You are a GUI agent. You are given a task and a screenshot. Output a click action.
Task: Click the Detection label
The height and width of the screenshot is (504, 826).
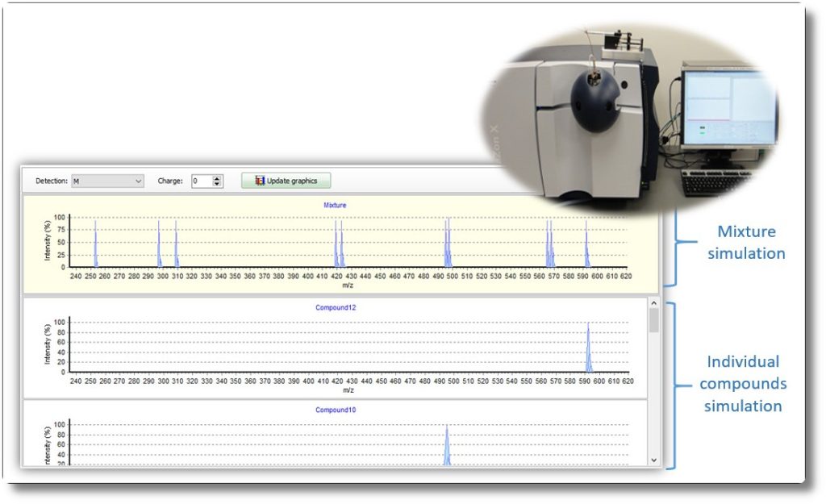tap(52, 181)
